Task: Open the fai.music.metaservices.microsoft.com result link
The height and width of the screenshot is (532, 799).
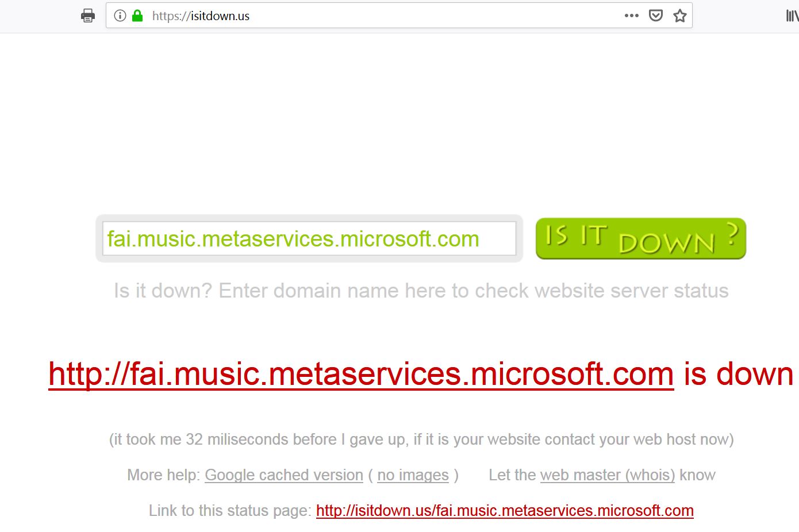Action: tap(361, 374)
